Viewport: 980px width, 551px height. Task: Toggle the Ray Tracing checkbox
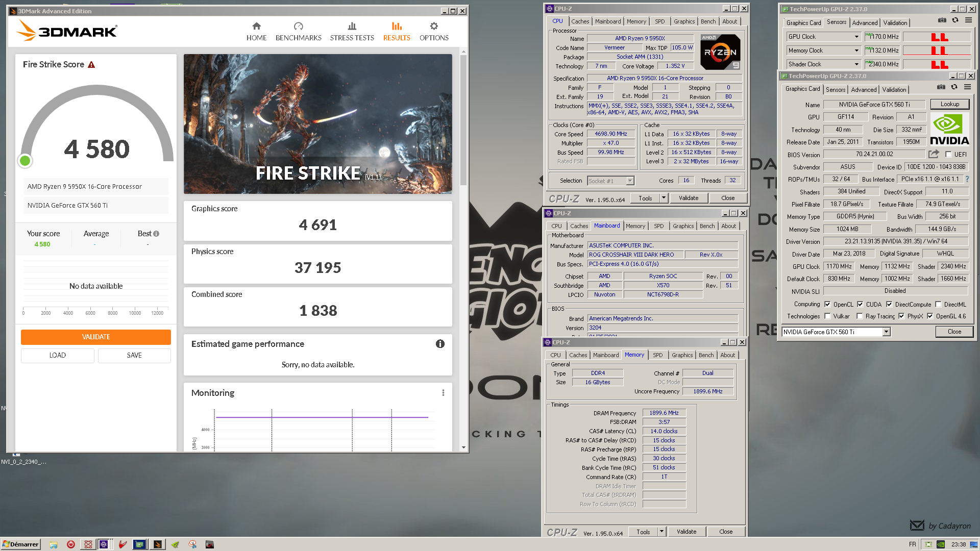pyautogui.click(x=860, y=316)
